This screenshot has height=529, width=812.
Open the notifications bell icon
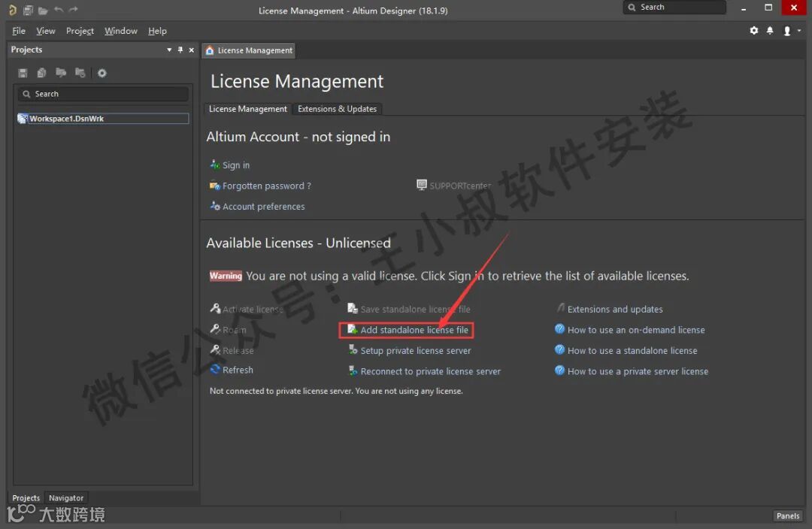(x=770, y=31)
